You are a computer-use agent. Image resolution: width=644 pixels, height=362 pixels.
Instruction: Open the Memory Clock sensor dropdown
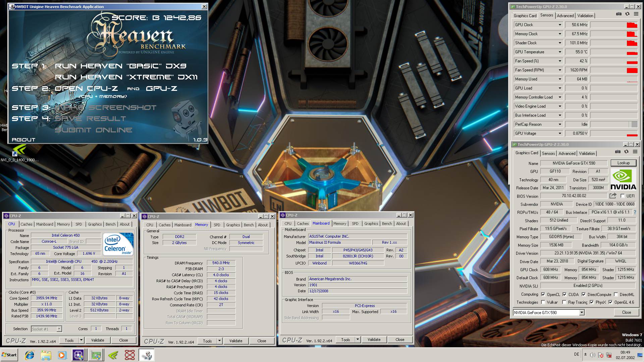(x=559, y=34)
